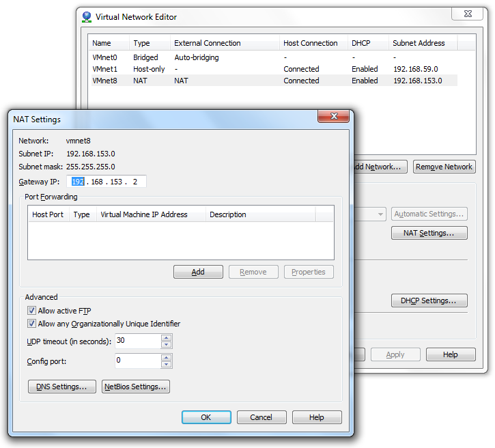Click the Remove port forwarding button

click(x=253, y=272)
